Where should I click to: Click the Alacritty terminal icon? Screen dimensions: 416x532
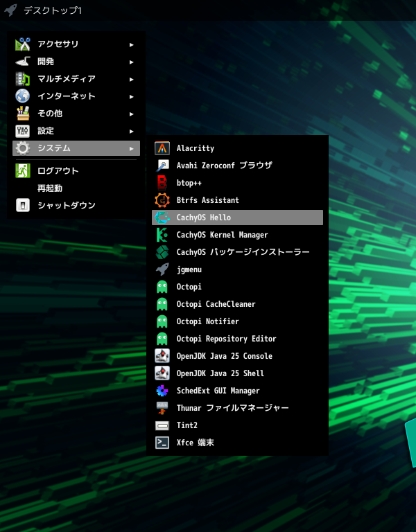tap(162, 148)
